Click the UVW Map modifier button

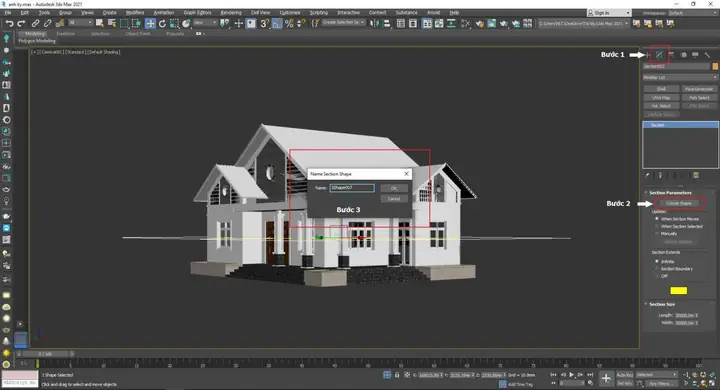click(661, 97)
